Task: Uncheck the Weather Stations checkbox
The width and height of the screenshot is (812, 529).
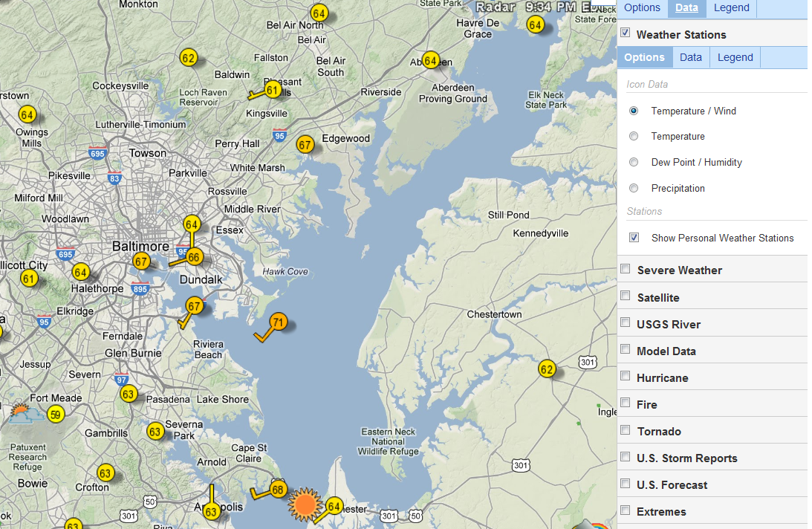Action: click(x=625, y=32)
